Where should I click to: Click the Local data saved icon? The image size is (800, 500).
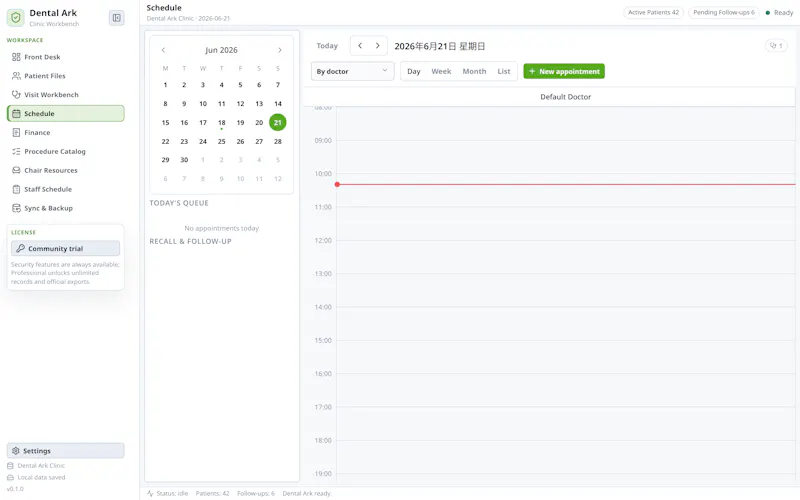coord(10,478)
